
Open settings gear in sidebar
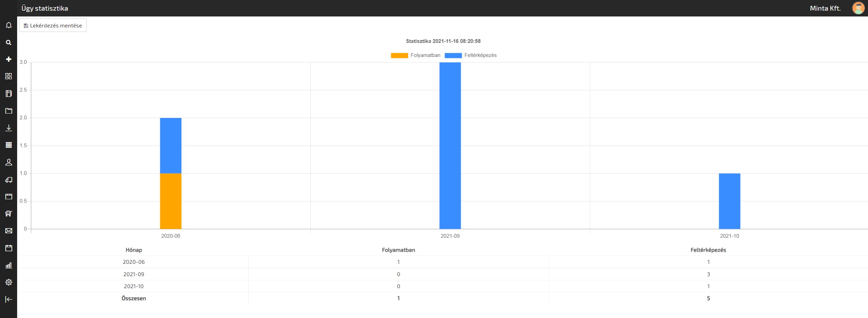tap(9, 282)
